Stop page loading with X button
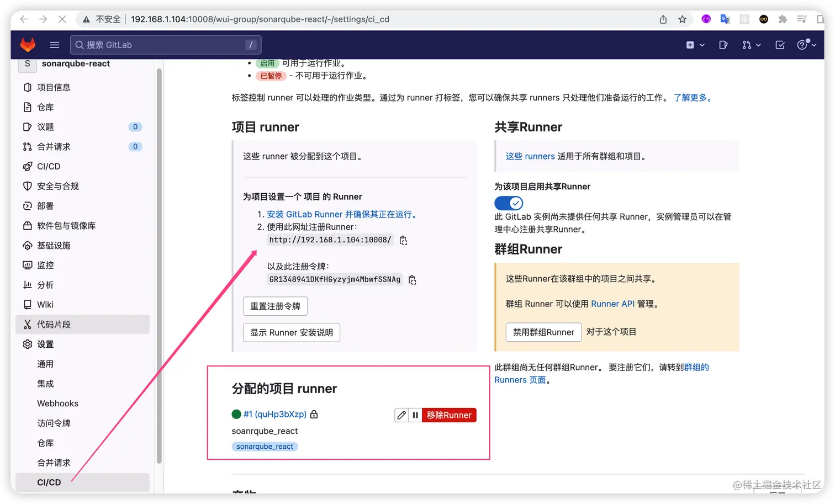The height and width of the screenshot is (504, 835). pyautogui.click(x=62, y=19)
